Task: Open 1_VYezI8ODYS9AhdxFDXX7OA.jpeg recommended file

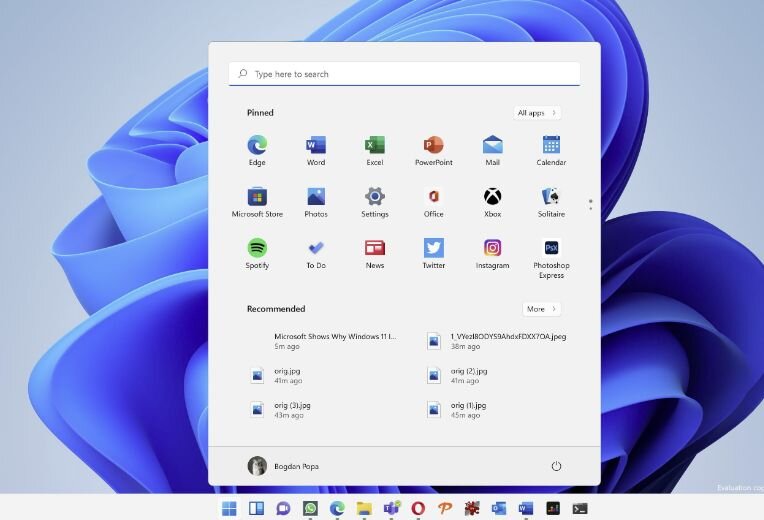Action: (x=497, y=341)
